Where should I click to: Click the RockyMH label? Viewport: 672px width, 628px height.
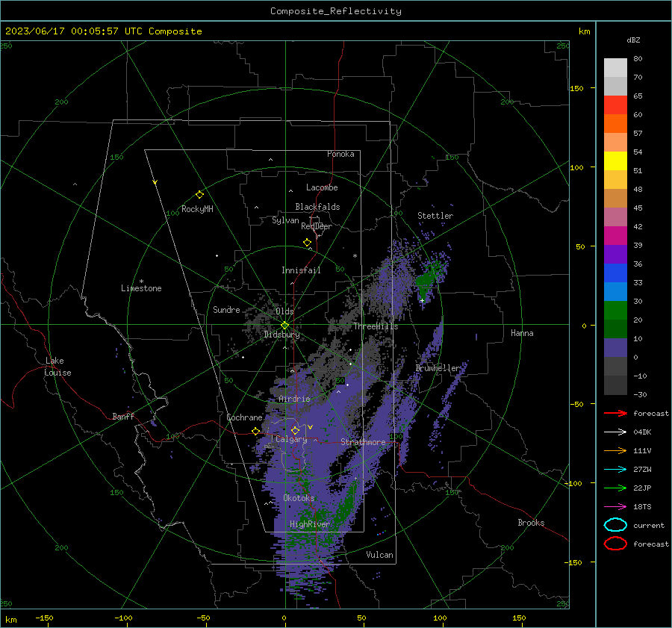click(197, 209)
